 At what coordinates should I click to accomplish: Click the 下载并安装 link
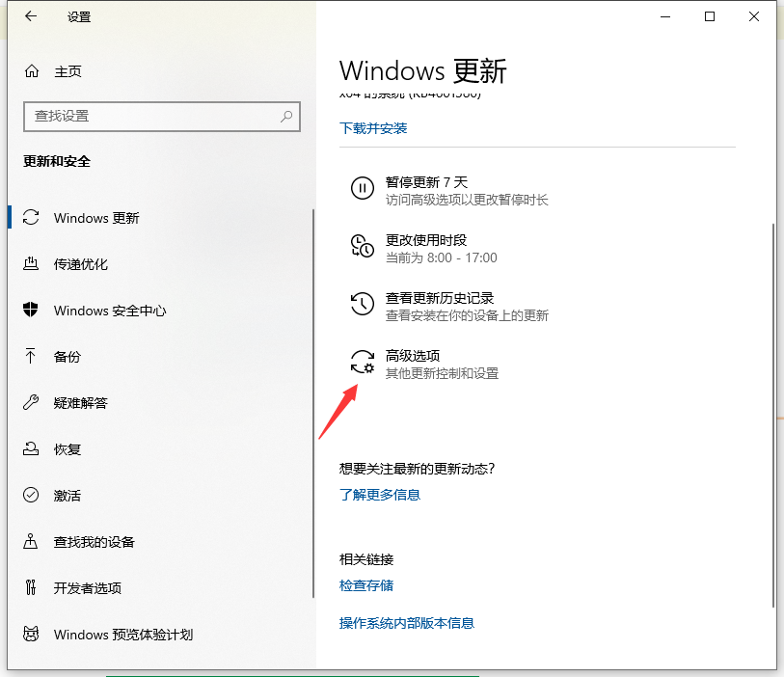(x=373, y=128)
